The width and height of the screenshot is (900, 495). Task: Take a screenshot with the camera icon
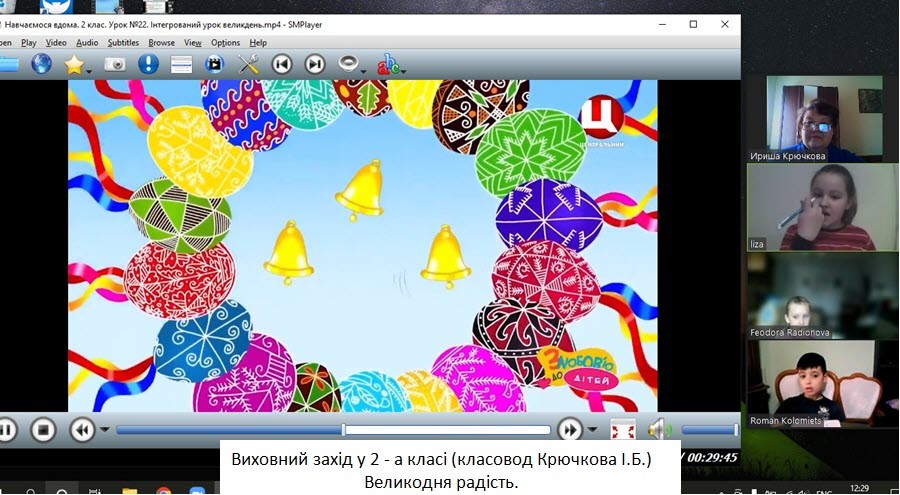coord(116,65)
